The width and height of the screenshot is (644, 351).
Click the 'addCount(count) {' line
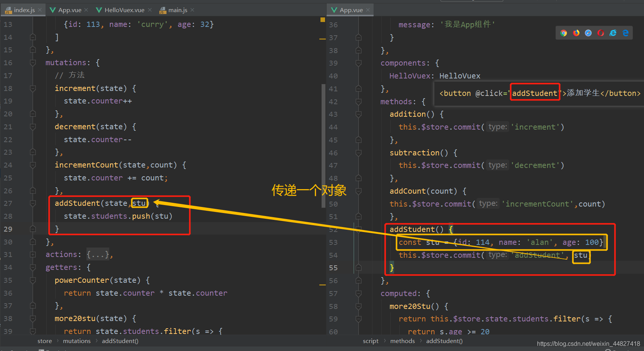click(x=428, y=191)
